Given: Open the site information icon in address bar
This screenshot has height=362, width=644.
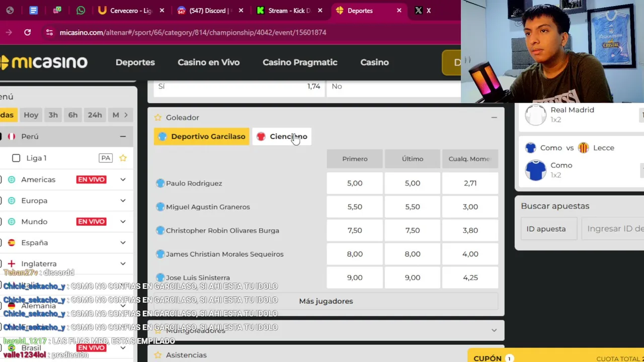Looking at the screenshot, I should click(49, 32).
